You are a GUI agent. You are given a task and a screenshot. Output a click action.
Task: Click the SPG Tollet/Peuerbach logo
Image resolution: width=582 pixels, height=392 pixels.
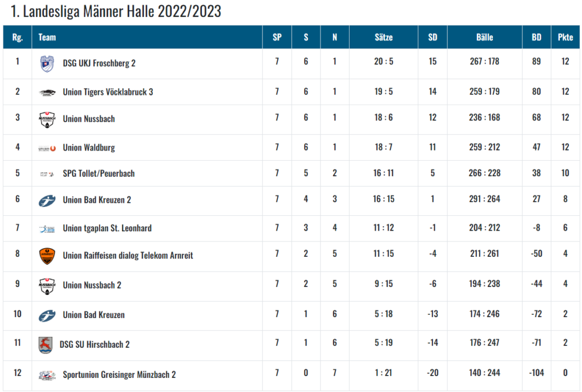pyautogui.click(x=47, y=174)
